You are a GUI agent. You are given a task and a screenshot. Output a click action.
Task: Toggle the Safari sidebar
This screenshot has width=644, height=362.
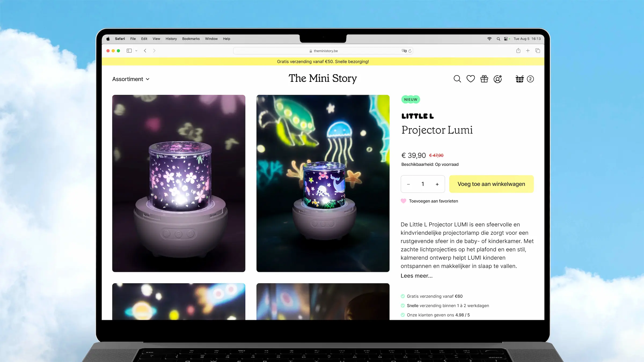point(129,51)
